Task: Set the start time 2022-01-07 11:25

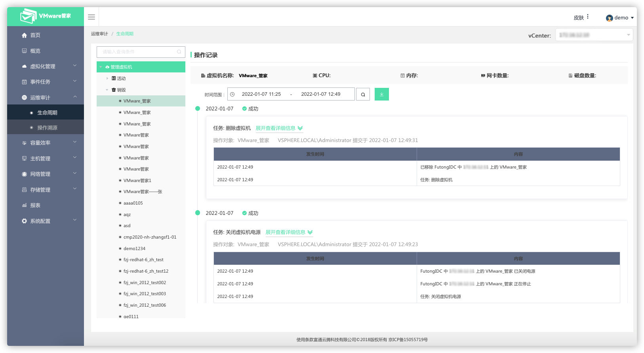Action: 261,94
